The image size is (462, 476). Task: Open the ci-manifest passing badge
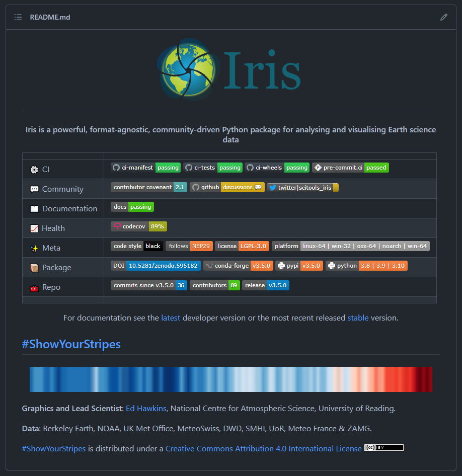point(146,168)
